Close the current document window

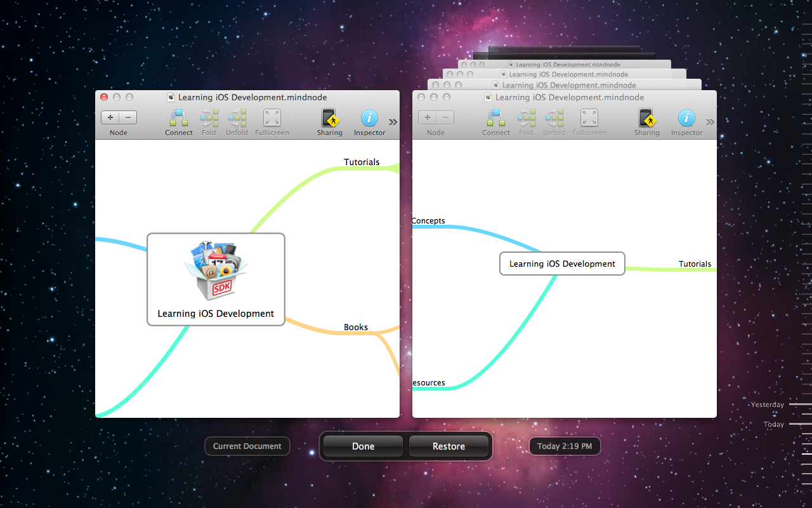(104, 97)
